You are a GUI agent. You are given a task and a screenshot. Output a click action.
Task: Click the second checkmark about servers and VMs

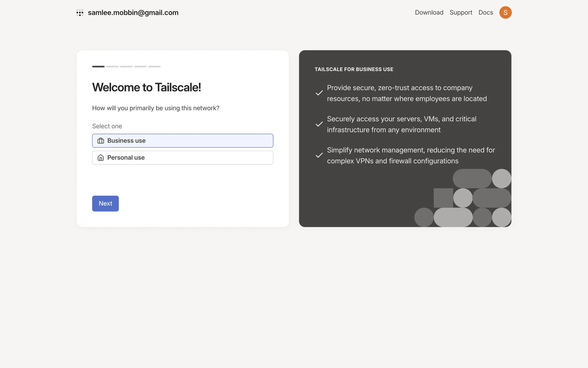319,124
